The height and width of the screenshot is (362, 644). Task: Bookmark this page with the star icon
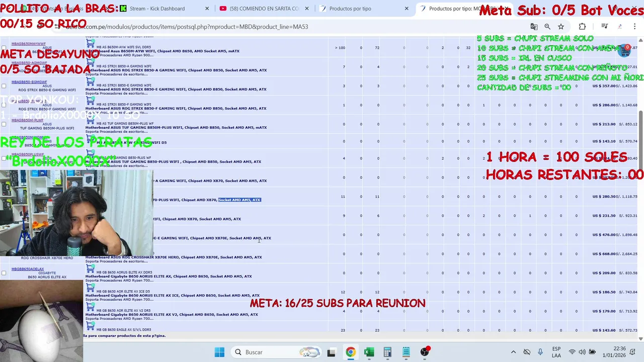click(561, 27)
